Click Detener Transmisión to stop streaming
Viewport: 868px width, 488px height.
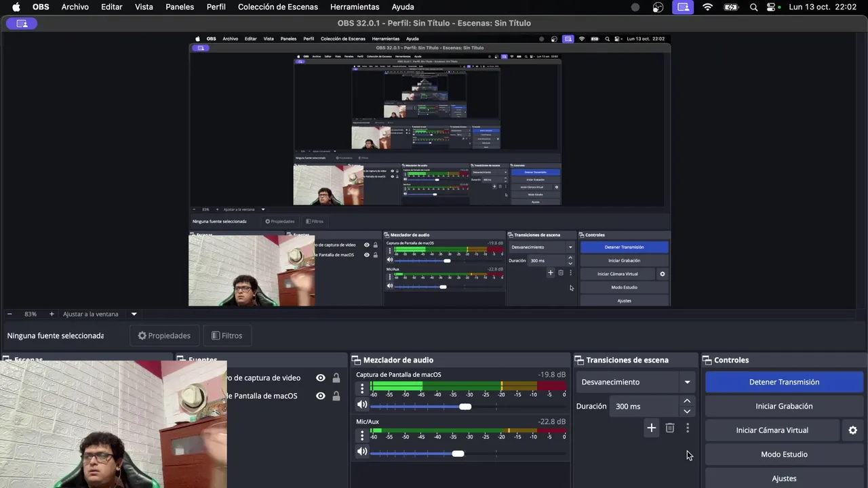[x=784, y=382]
